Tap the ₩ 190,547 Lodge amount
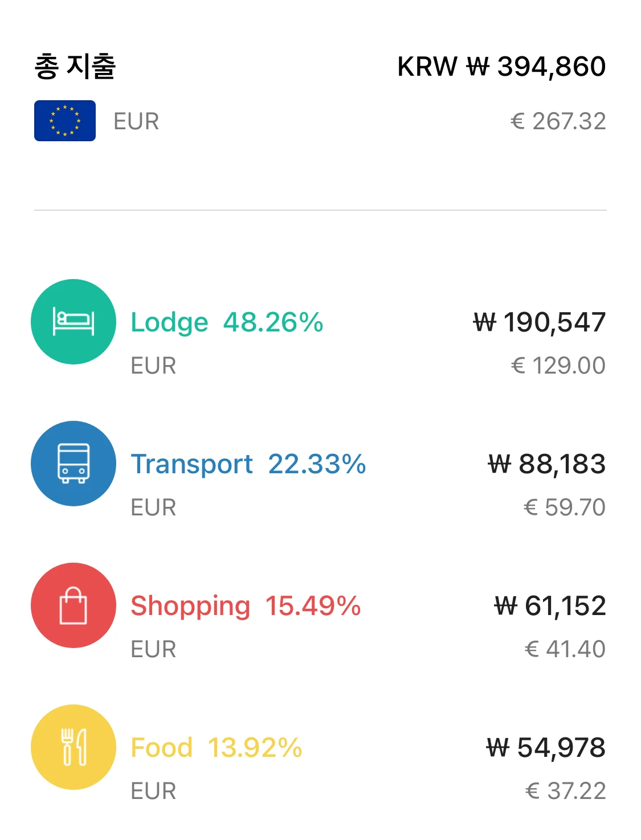 pyautogui.click(x=540, y=322)
